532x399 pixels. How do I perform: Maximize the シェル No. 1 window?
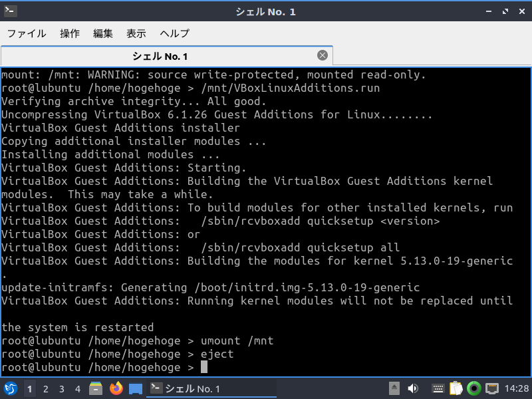click(505, 11)
